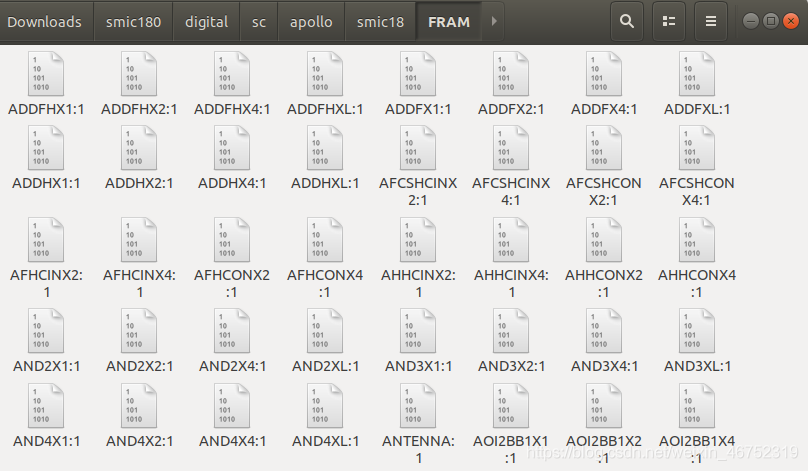The width and height of the screenshot is (808, 471).
Task: Click the AND2XL:1 file name label
Action: [x=325, y=366]
